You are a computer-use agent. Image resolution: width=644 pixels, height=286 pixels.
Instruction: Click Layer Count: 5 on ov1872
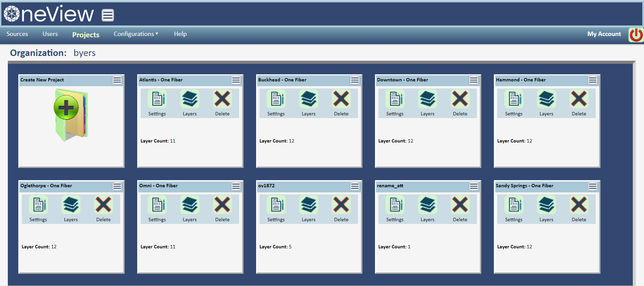275,247
